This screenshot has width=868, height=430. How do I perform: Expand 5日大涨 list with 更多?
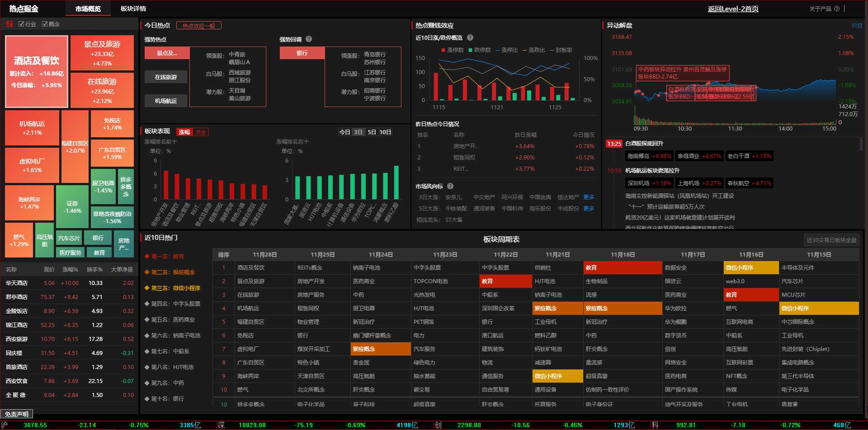point(589,208)
